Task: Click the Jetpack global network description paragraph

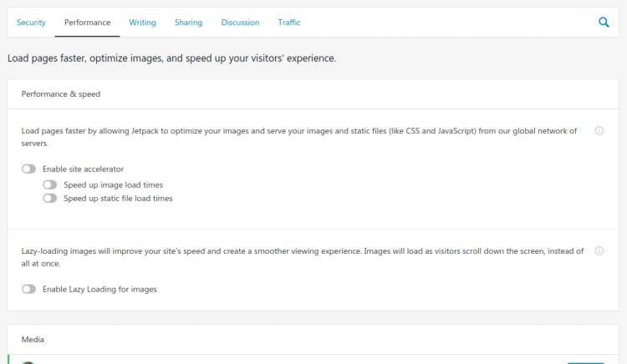Action: pyautogui.click(x=299, y=137)
